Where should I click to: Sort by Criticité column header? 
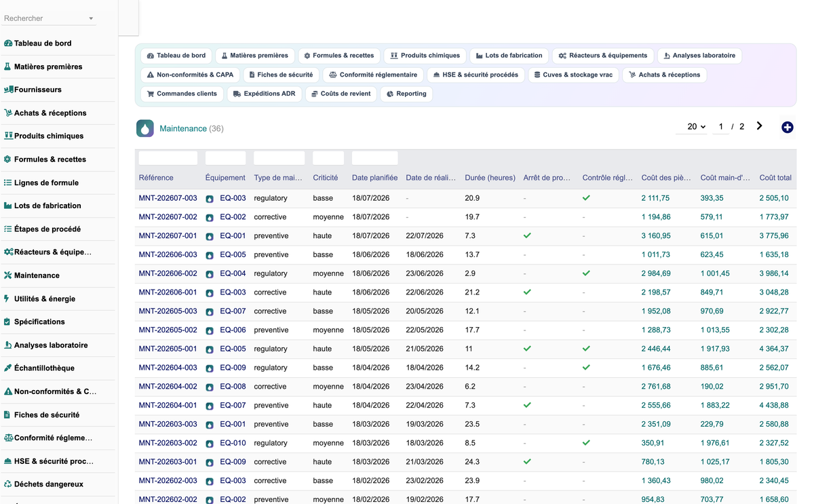pyautogui.click(x=326, y=178)
